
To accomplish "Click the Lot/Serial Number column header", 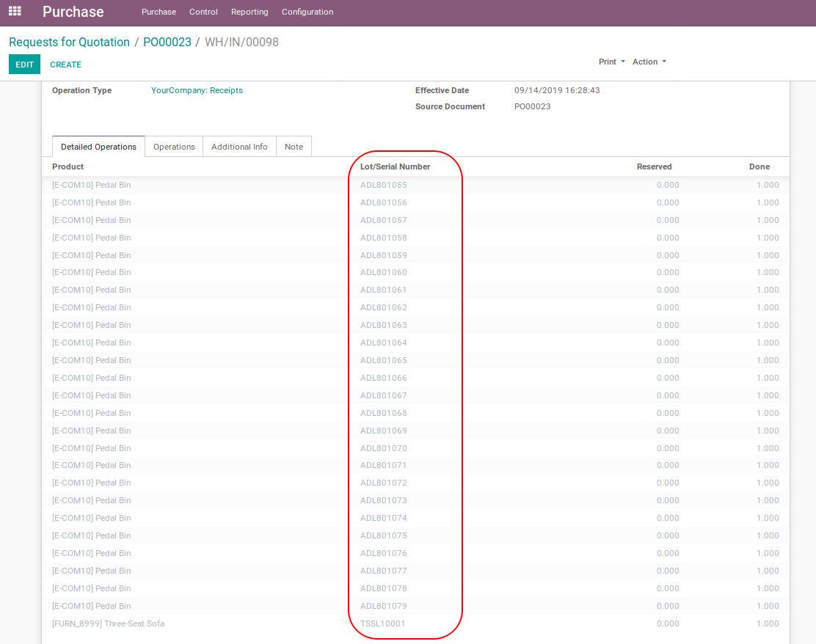I will click(x=395, y=167).
